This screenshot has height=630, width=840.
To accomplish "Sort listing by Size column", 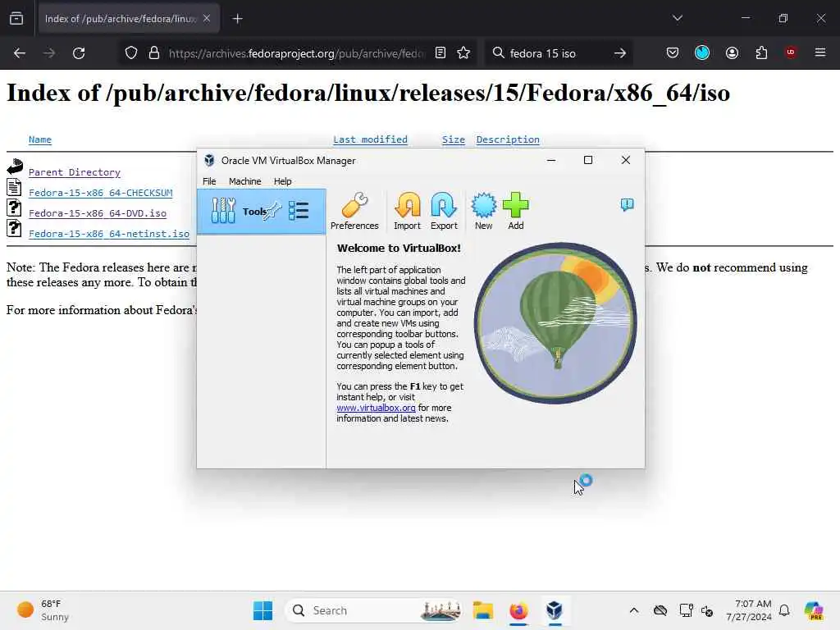I will 453,139.
